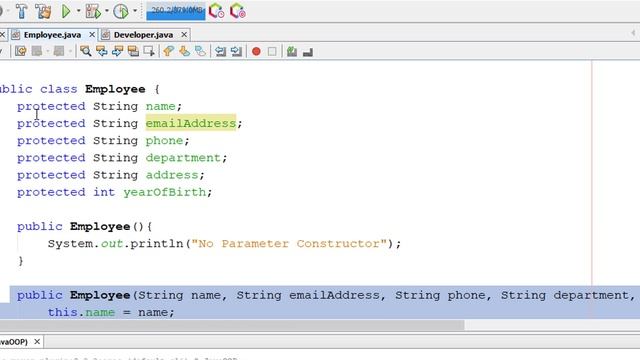This screenshot has width=640, height=360.
Task: Click the grayed-out Back navigation icon
Action: pyautogui.click(x=37, y=51)
